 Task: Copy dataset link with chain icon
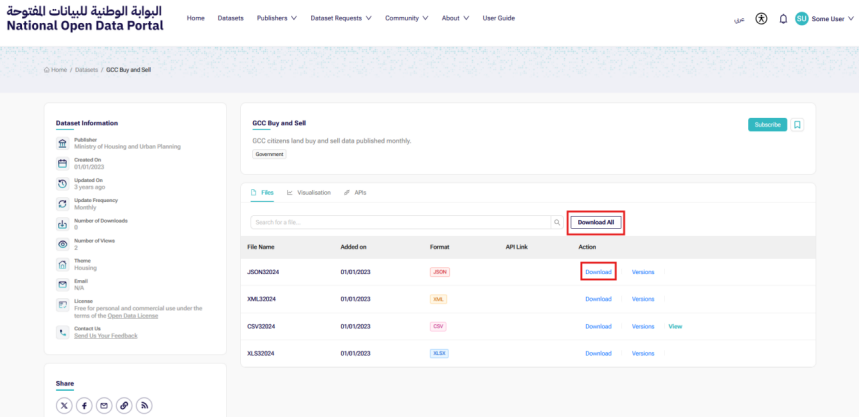pos(124,405)
